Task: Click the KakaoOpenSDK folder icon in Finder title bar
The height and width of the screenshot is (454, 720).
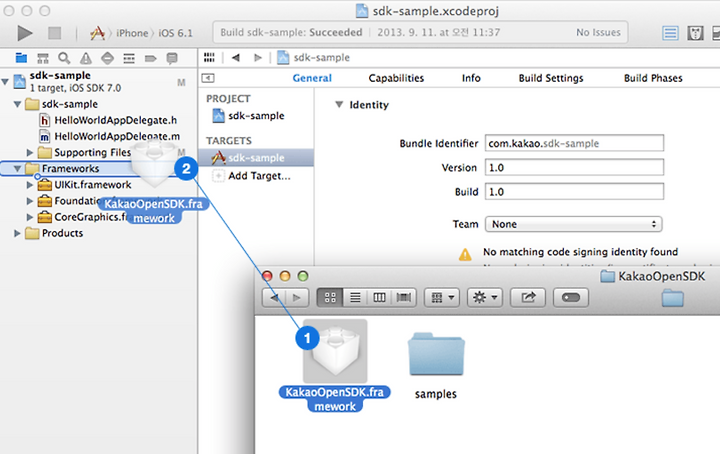Action: click(607, 276)
